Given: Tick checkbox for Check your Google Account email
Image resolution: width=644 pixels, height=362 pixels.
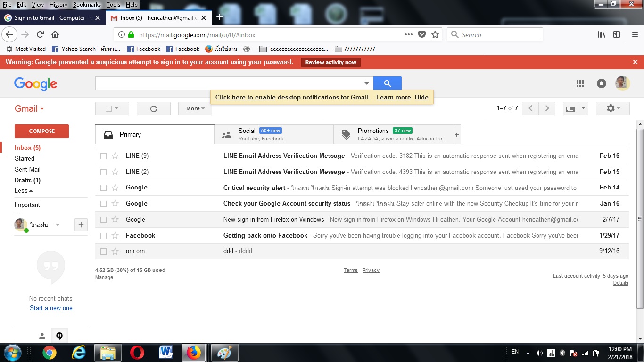Looking at the screenshot, I should tap(103, 204).
